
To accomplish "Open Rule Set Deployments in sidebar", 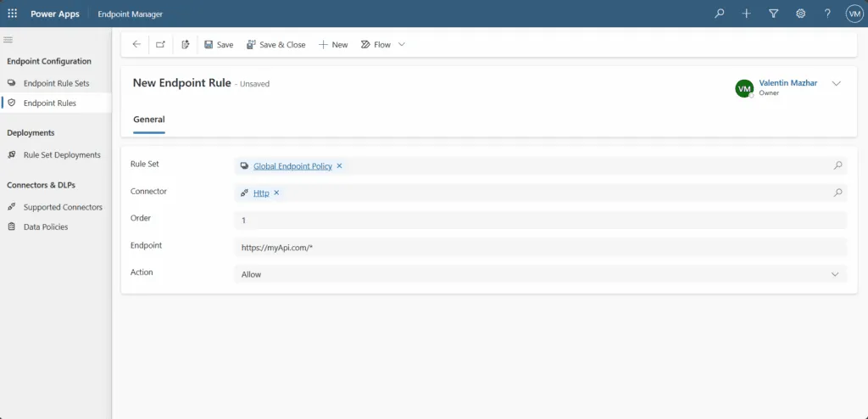I will (x=56, y=155).
